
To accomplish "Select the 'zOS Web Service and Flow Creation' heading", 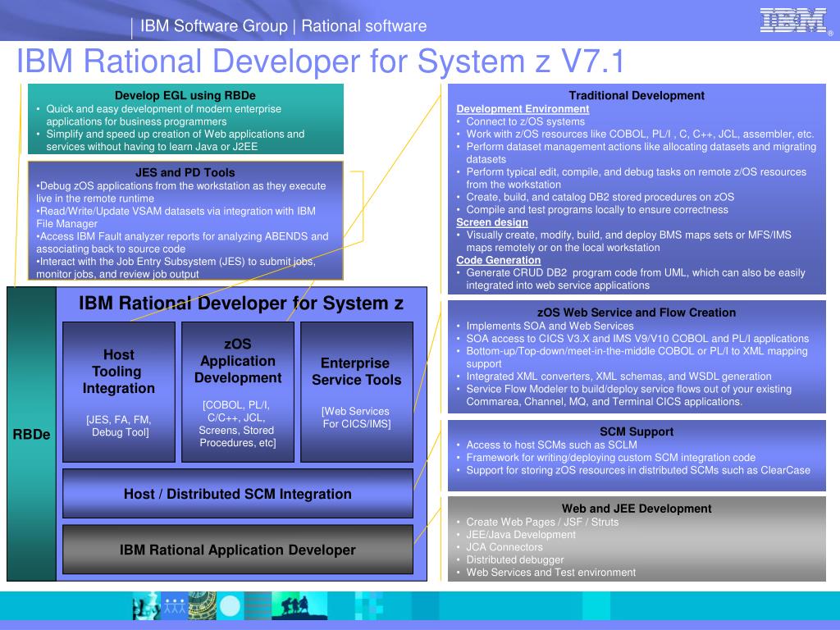I will (637, 313).
